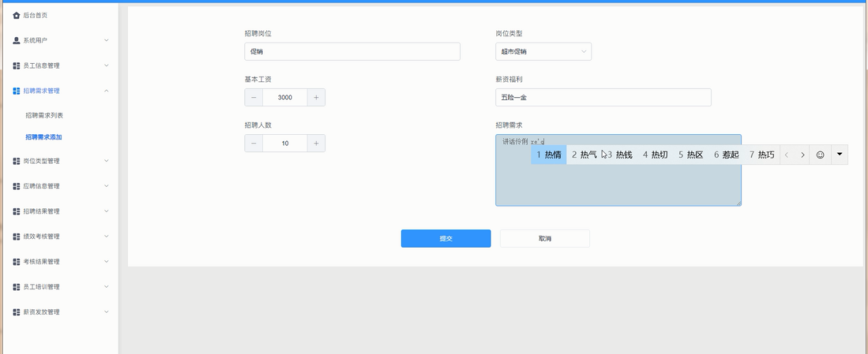Go to next IME candidate page
The height and width of the screenshot is (354, 868).
(802, 155)
